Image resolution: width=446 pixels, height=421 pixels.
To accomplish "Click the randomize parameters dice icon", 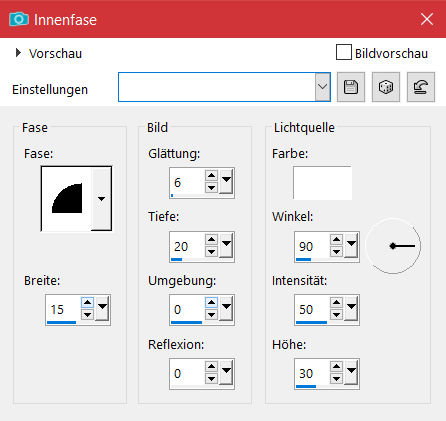I will [x=386, y=87].
